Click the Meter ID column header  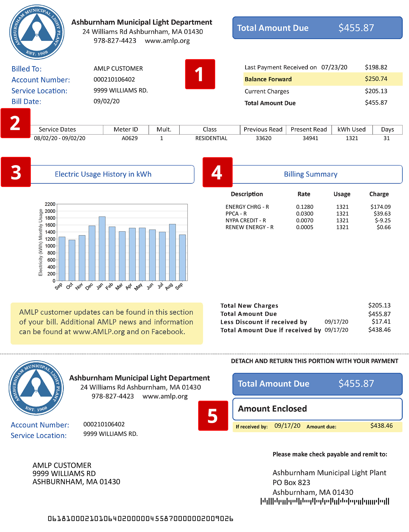(x=126, y=129)
